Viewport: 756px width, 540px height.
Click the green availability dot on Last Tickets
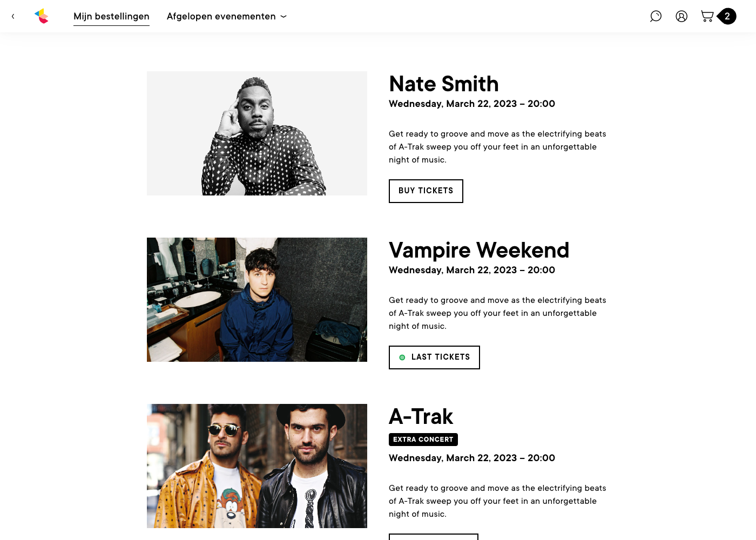[402, 357]
